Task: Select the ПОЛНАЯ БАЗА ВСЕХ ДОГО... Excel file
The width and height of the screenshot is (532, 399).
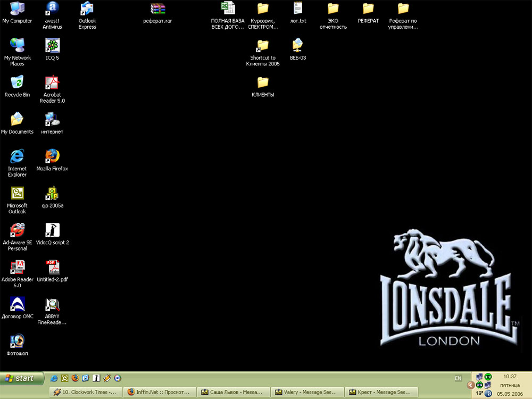Action: [228, 15]
